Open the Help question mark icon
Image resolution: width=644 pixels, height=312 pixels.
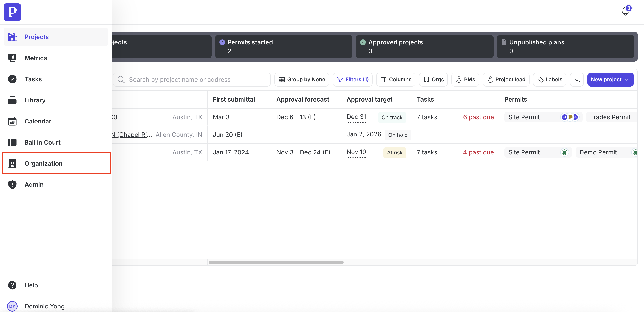[x=12, y=285]
